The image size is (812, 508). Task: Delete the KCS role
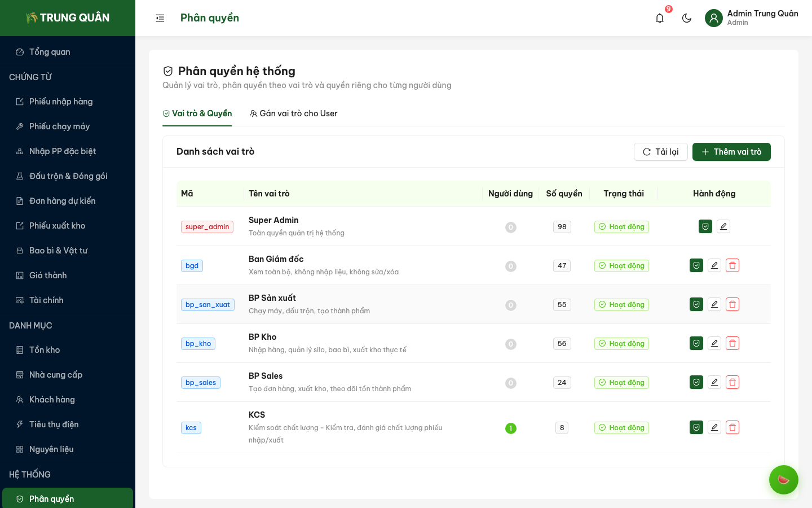coord(732,427)
